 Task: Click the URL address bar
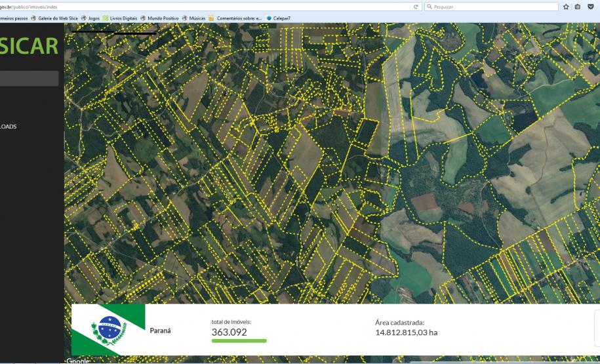point(197,7)
